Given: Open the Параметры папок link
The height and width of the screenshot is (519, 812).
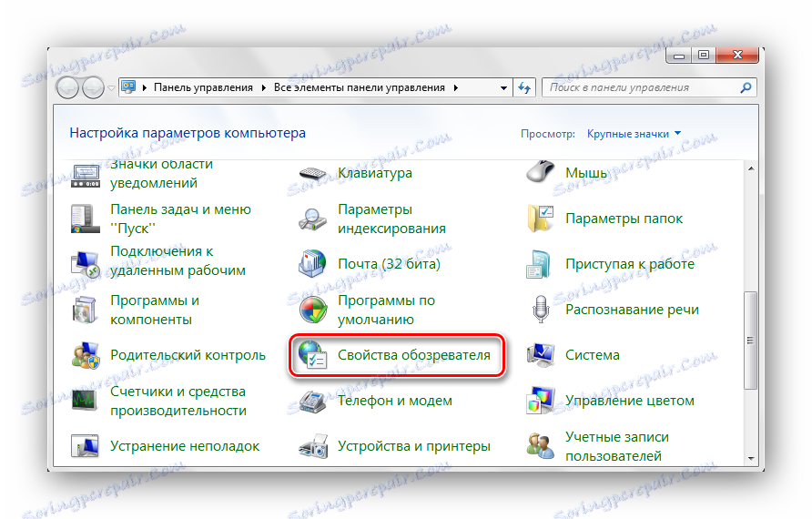Looking at the screenshot, I should click(624, 219).
